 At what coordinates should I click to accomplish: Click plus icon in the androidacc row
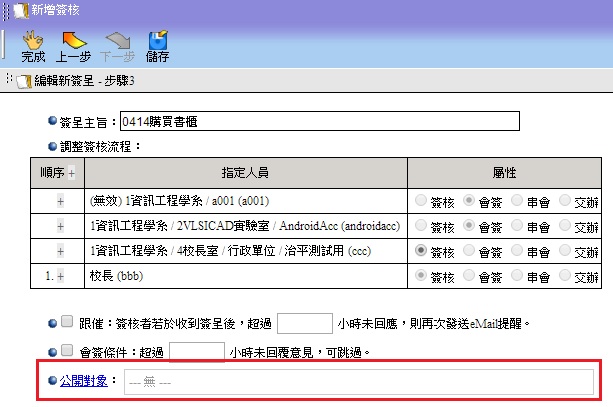60,225
